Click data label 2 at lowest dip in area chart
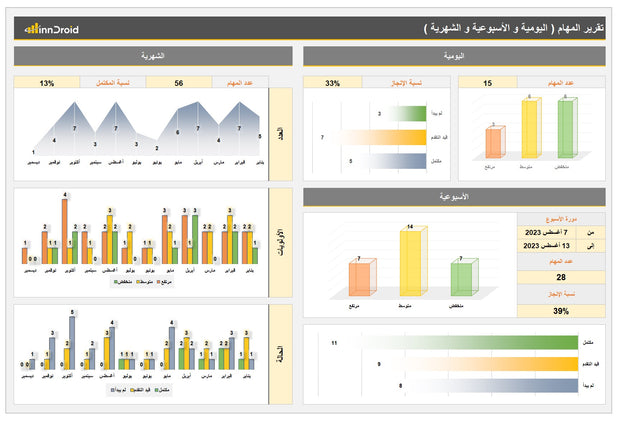The height and width of the screenshot is (421, 620). pyautogui.click(x=157, y=148)
